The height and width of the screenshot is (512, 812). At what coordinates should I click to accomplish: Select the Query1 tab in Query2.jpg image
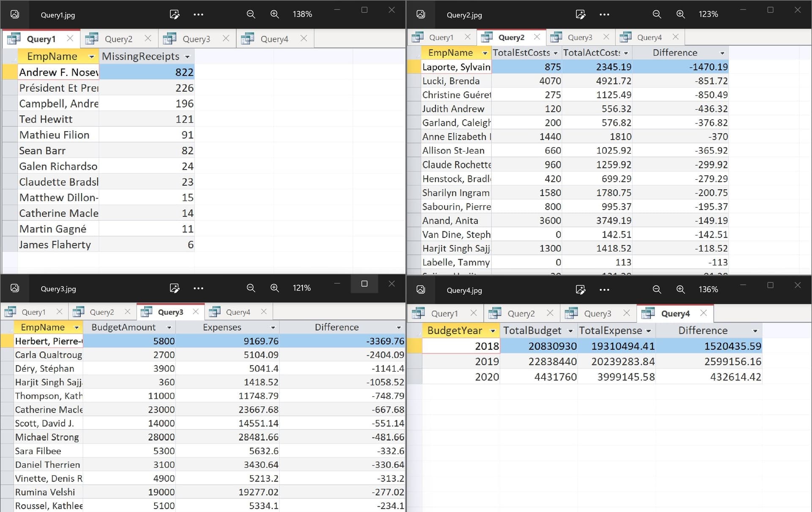coord(441,37)
